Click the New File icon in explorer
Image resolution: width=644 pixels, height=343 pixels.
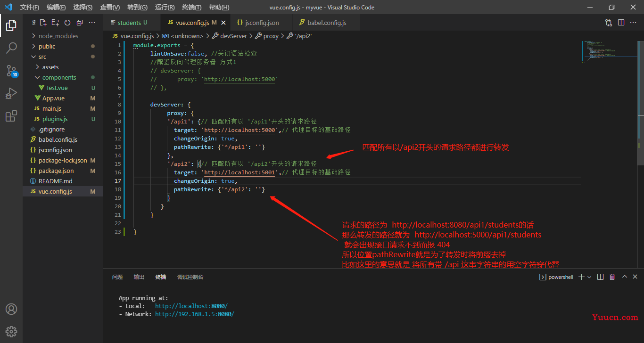[43, 23]
